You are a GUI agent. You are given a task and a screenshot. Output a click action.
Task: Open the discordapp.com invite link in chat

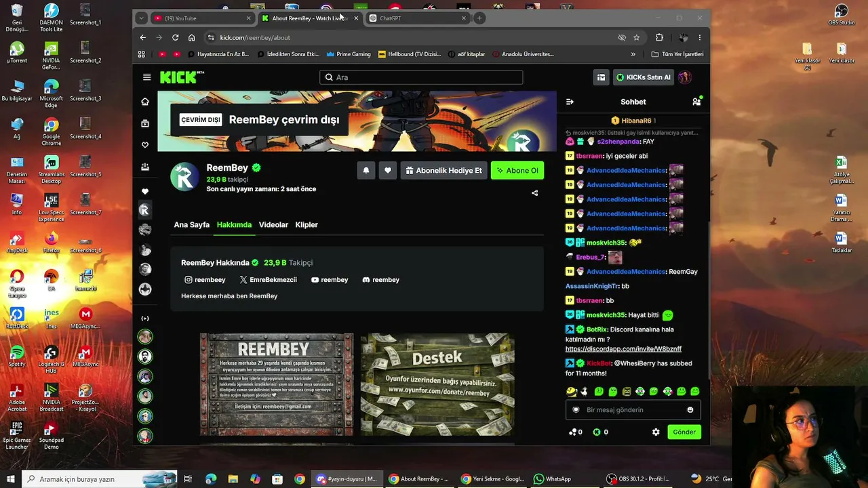623,349
